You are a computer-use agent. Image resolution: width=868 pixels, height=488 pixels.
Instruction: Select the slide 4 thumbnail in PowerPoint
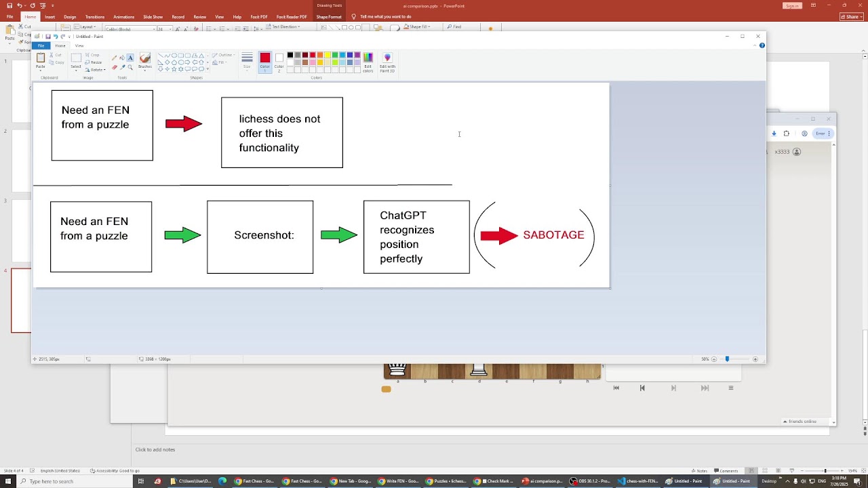[x=20, y=300]
